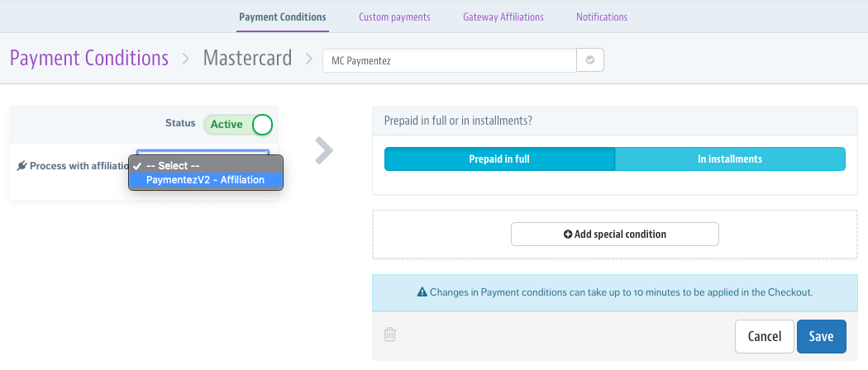Click the large gray arrow icon

[x=324, y=151]
